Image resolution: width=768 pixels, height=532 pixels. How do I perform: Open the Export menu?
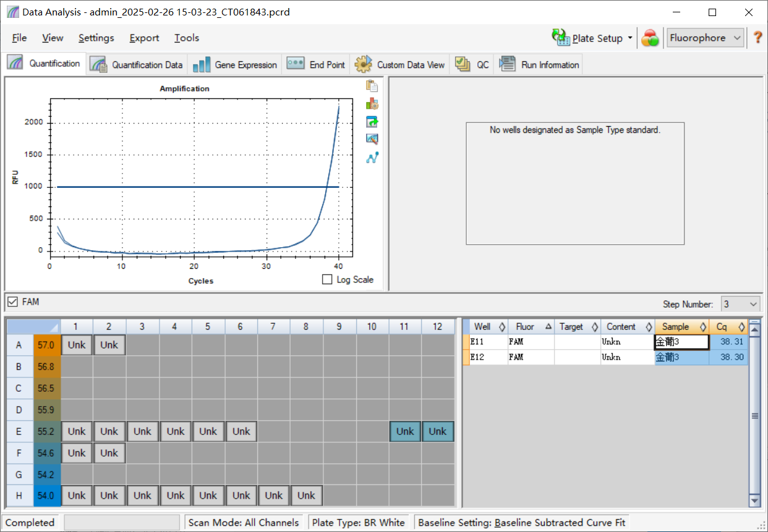pos(144,38)
